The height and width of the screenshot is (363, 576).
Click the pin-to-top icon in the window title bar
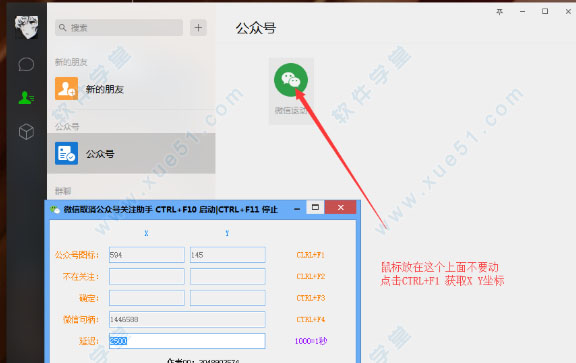(x=500, y=12)
